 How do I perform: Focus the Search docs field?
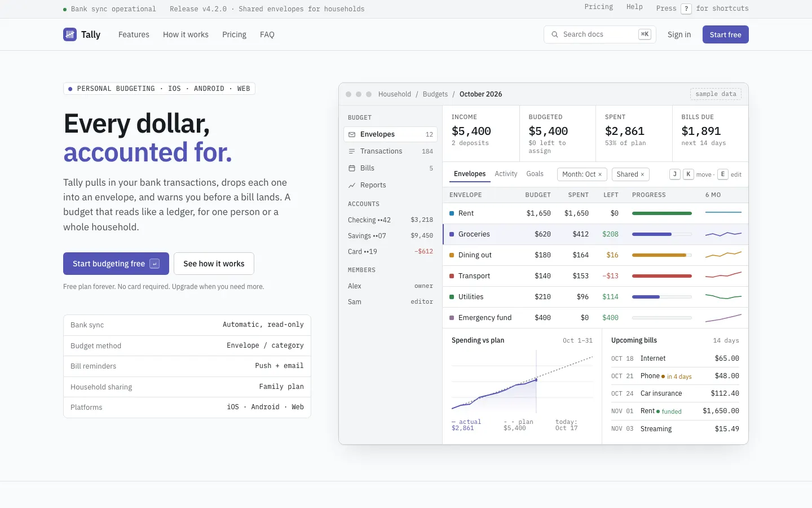pos(600,34)
